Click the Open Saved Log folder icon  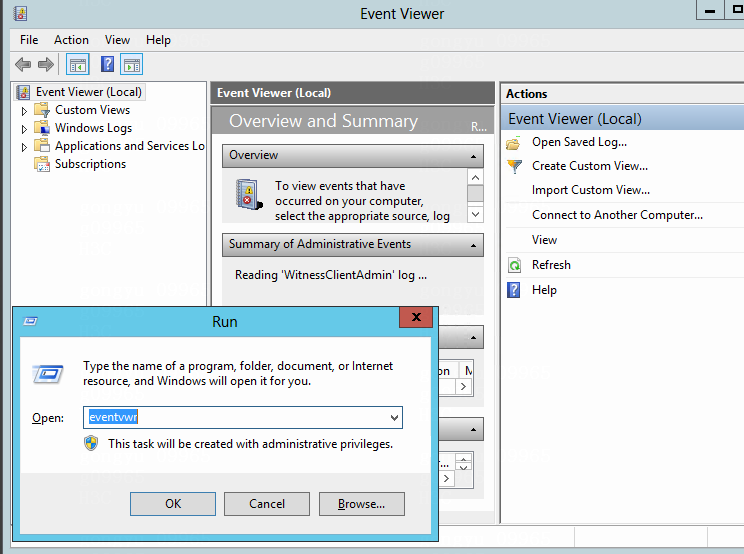click(x=514, y=142)
